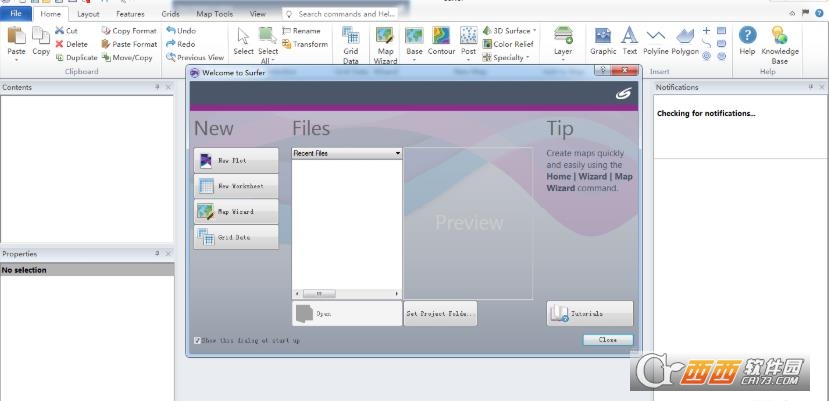Expand the Layer dropdown in ribbon

tap(563, 59)
